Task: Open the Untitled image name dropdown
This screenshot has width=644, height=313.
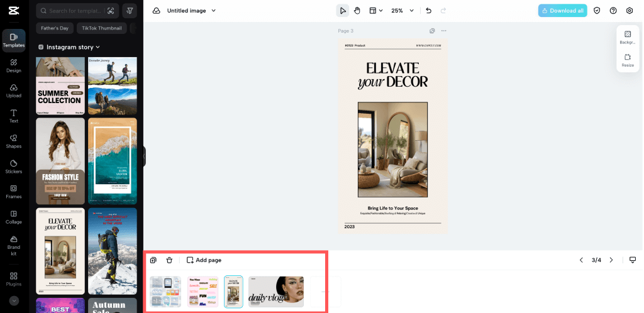Action: pyautogui.click(x=191, y=11)
